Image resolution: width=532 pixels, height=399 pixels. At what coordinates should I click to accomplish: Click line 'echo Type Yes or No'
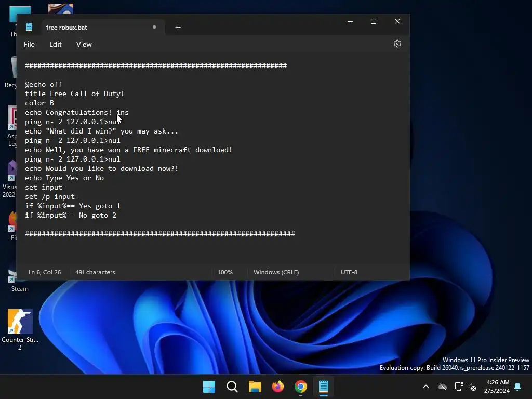coord(64,178)
